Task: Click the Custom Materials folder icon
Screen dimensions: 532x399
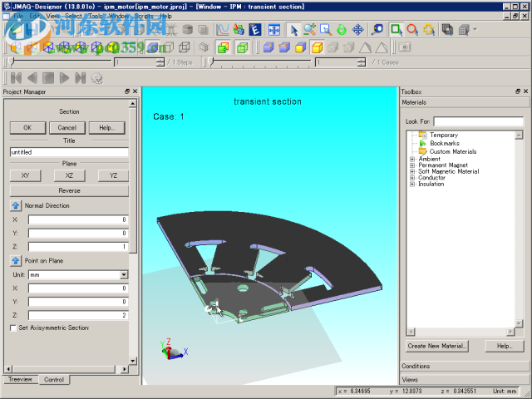Action: pyautogui.click(x=422, y=151)
